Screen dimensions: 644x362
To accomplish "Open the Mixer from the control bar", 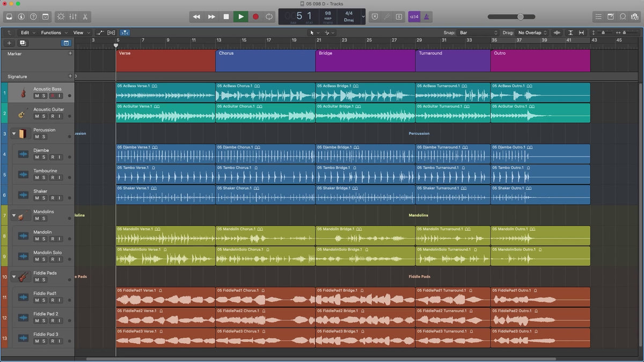I will (73, 17).
